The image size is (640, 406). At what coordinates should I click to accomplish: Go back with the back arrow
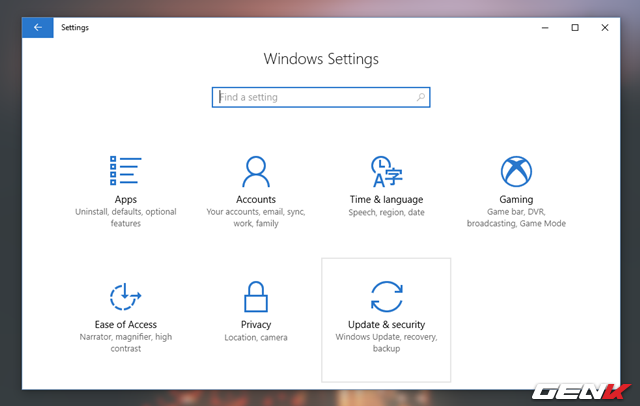(38, 27)
